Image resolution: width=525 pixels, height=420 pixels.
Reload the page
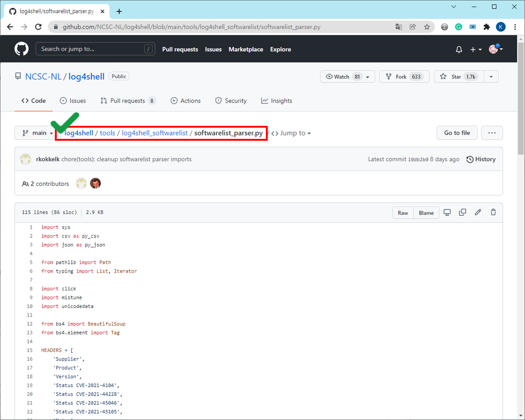pyautogui.click(x=38, y=27)
